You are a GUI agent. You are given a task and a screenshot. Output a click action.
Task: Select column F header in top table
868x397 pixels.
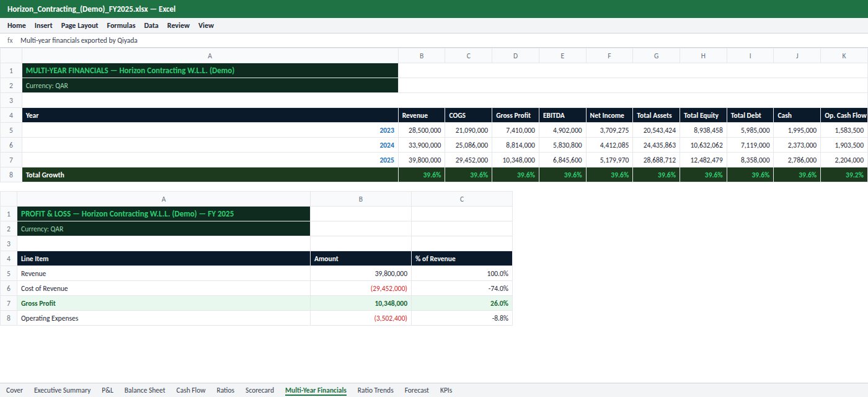coord(609,56)
